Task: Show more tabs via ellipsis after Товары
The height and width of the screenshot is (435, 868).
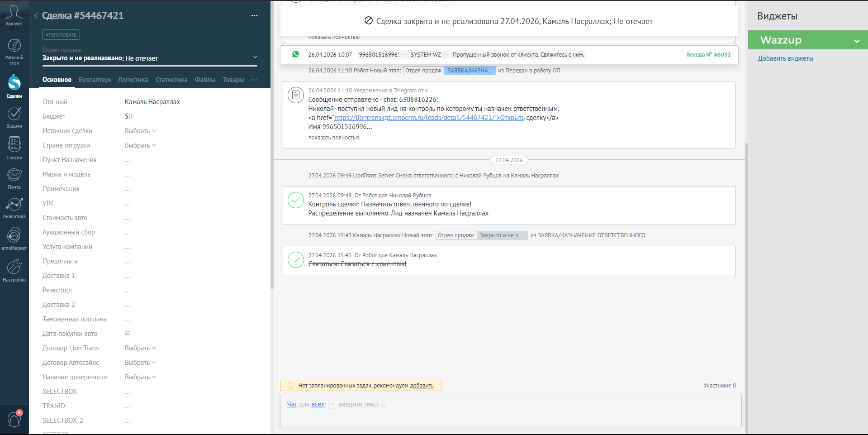Action: (254, 80)
